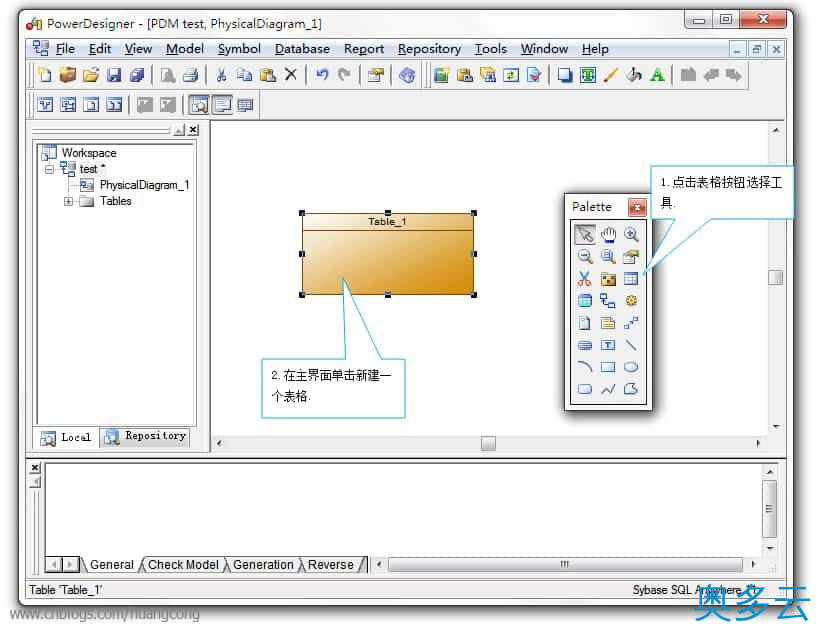Close the browser tree panel
Screen dimensions: 821x632
(193, 129)
